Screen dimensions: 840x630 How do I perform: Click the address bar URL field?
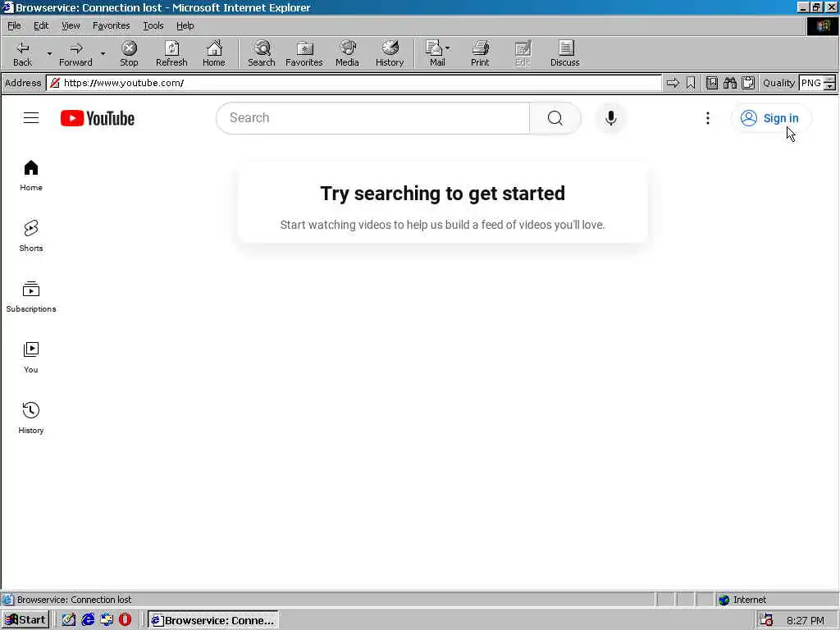(x=354, y=83)
